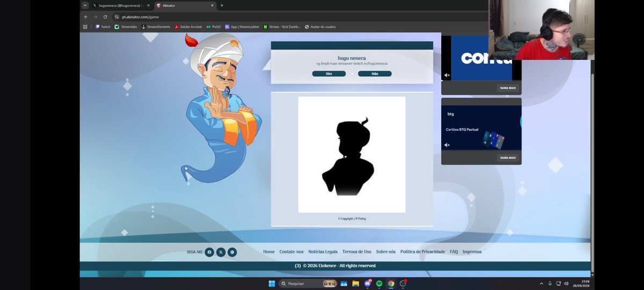Open the Streamlabs bookmark
This screenshot has height=290, width=644.
126,27
